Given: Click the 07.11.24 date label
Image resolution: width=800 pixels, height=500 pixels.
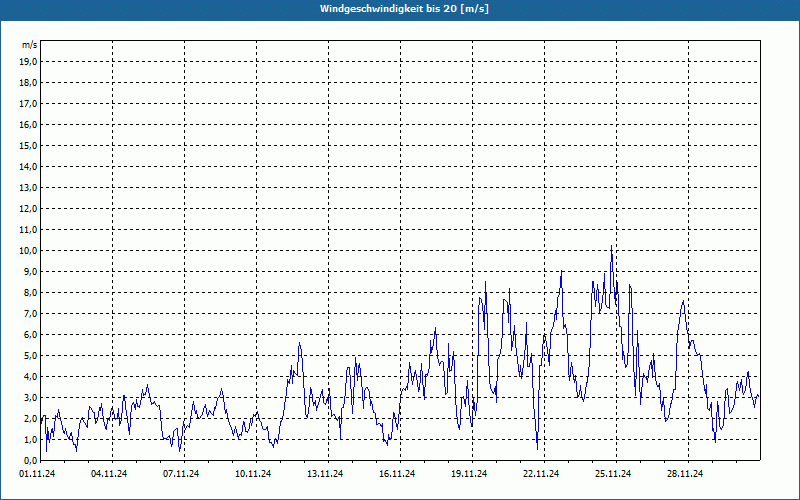Looking at the screenshot, I should 181,474.
